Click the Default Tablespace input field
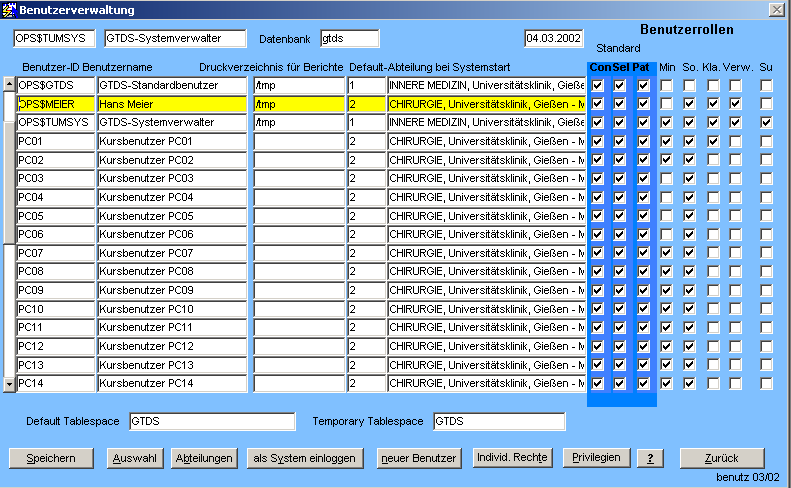The width and height of the screenshot is (791, 488). 212,421
